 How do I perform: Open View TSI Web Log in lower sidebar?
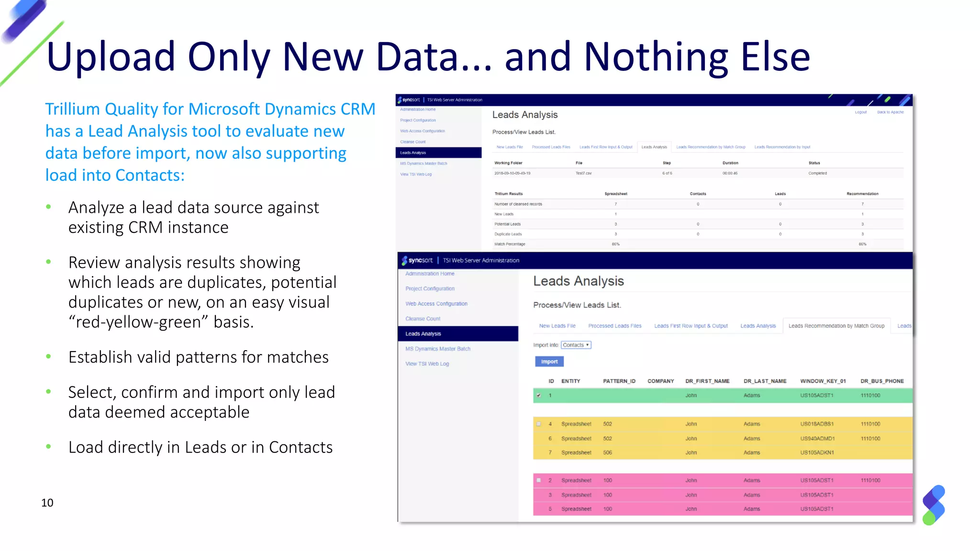click(x=427, y=364)
